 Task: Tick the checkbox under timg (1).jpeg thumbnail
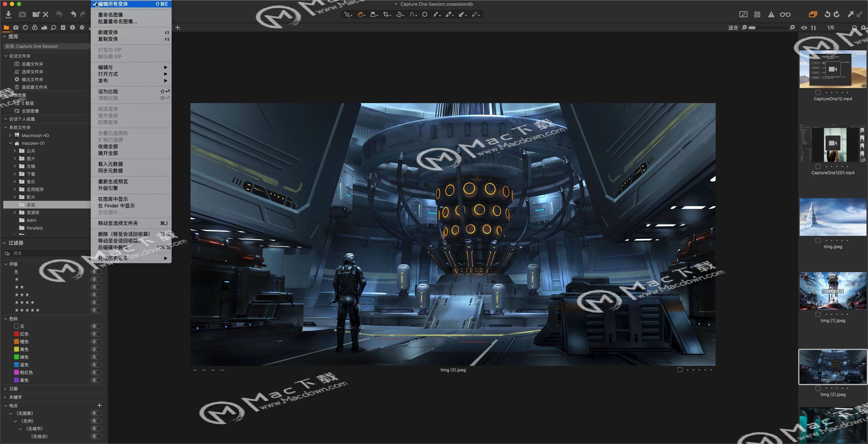point(818,314)
